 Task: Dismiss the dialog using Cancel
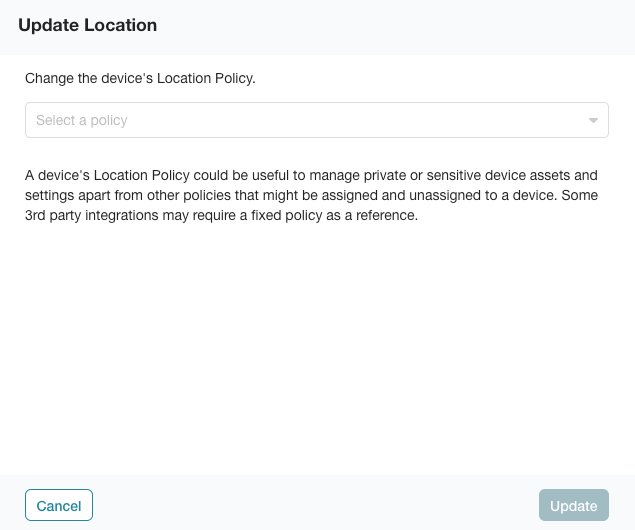(x=59, y=505)
